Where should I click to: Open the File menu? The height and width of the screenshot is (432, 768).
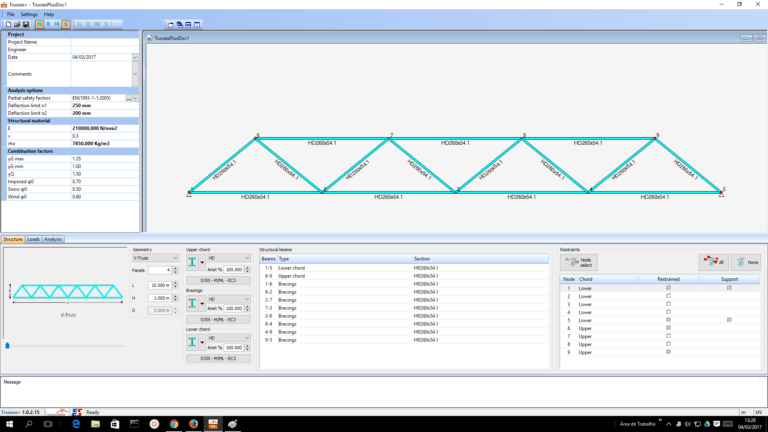pos(10,14)
